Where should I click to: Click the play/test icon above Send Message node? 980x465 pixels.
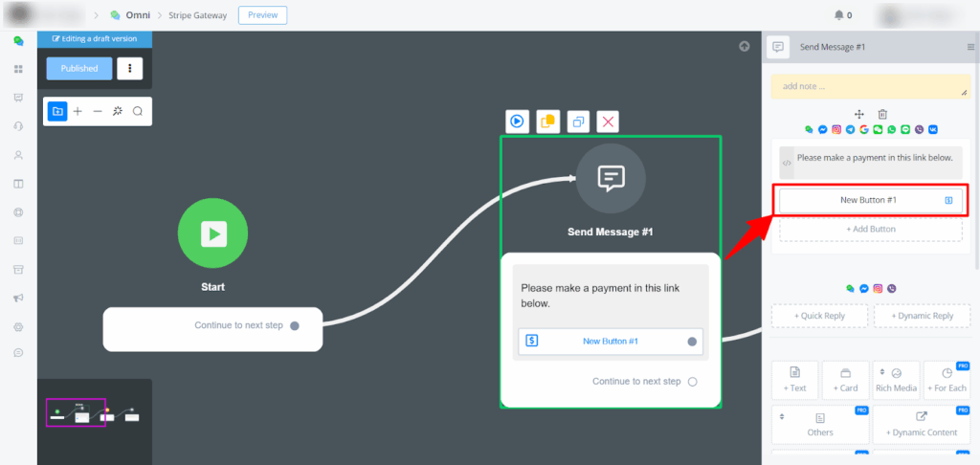[517, 122]
